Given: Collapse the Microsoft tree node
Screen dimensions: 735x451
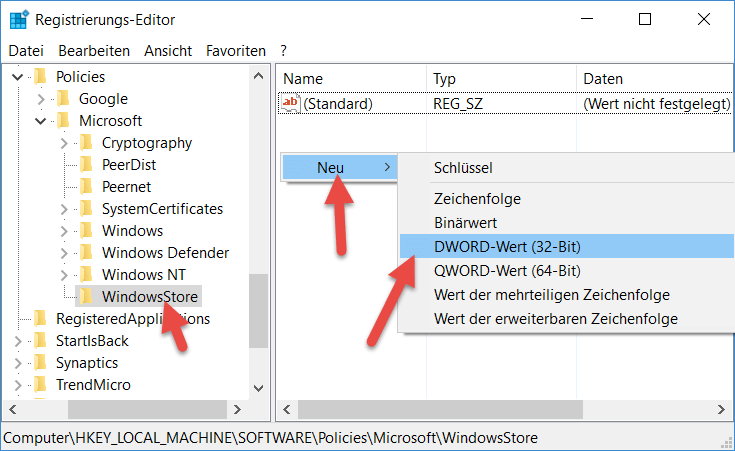Looking at the screenshot, I should pyautogui.click(x=41, y=121).
